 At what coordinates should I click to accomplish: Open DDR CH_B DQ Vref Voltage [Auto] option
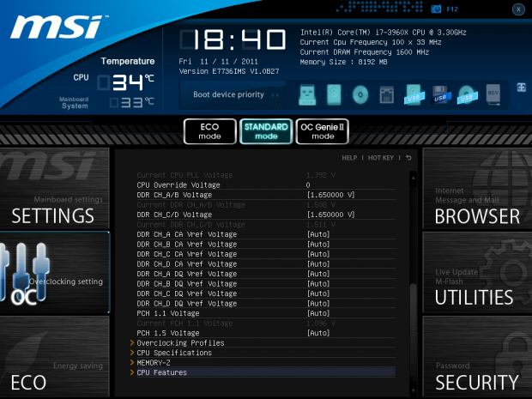click(318, 283)
